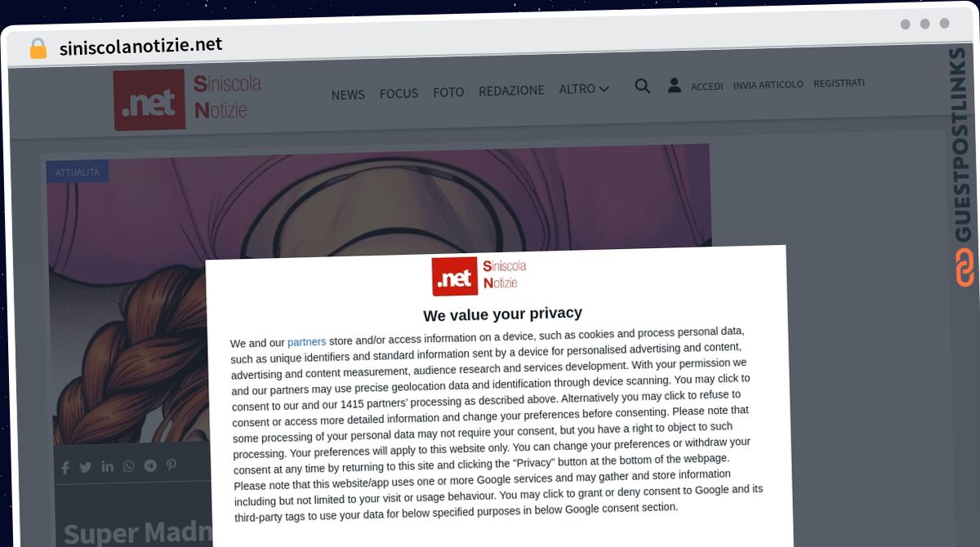Open the REDAZIONE page

(511, 91)
